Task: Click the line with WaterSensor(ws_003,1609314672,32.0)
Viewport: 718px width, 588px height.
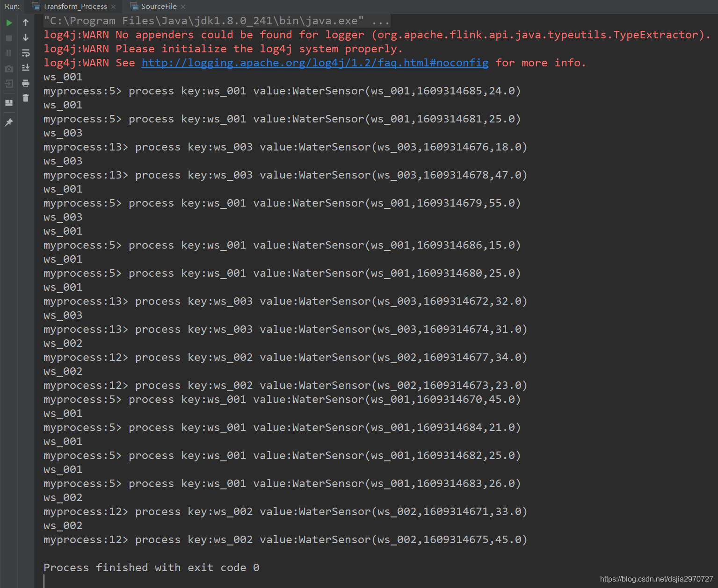Action: click(285, 301)
